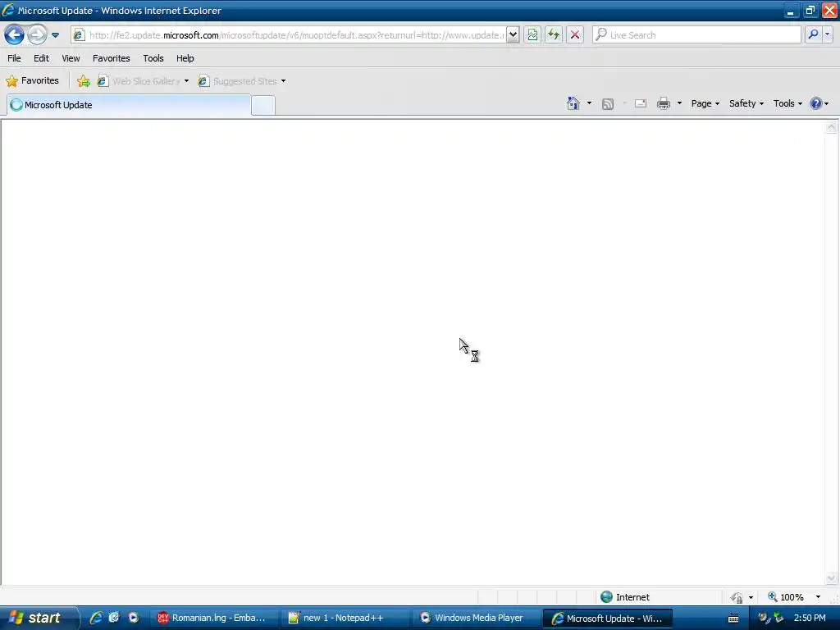
Task: Click the Forward arrow button
Action: 37,35
